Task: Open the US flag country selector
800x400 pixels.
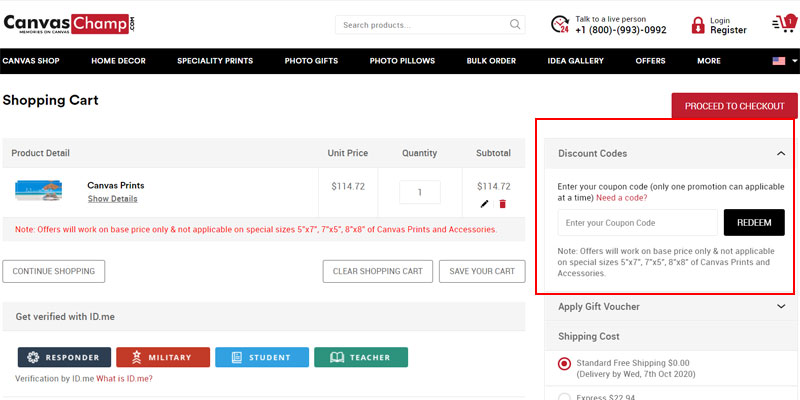Action: tap(784, 61)
